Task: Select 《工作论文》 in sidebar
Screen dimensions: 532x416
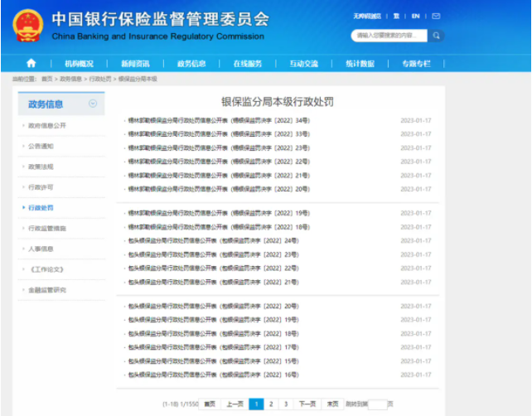Action: [x=46, y=269]
